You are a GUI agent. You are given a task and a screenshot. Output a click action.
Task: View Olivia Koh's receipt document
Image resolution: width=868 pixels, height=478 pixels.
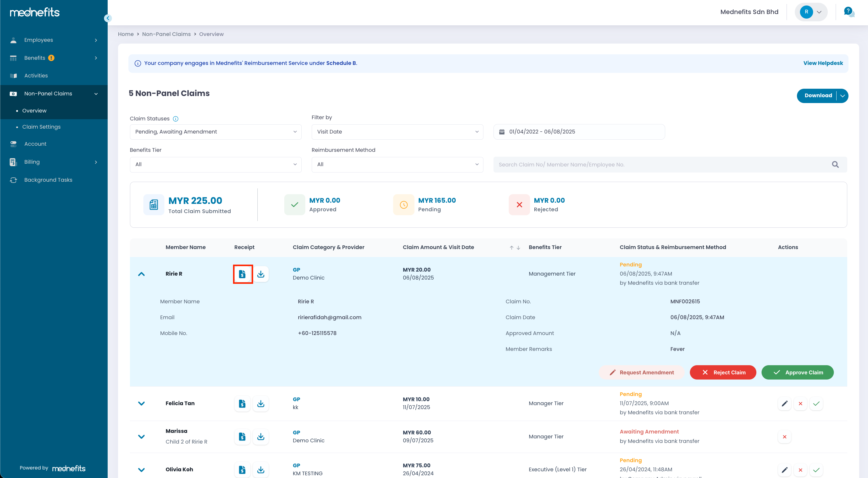(242, 469)
